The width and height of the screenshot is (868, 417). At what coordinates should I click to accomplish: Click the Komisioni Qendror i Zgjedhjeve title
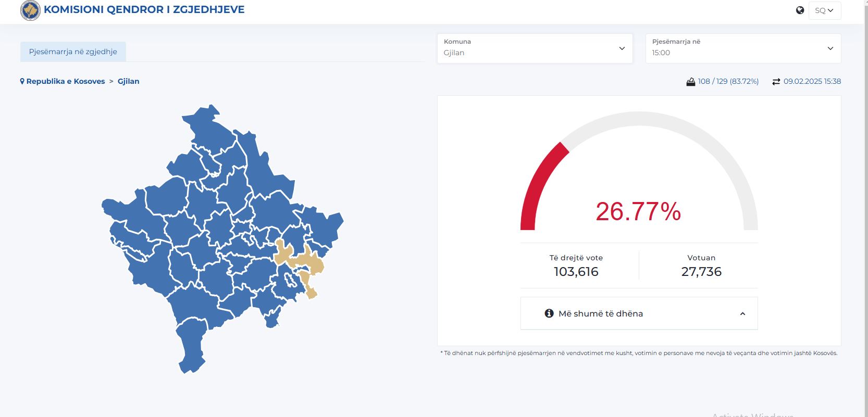tap(144, 10)
